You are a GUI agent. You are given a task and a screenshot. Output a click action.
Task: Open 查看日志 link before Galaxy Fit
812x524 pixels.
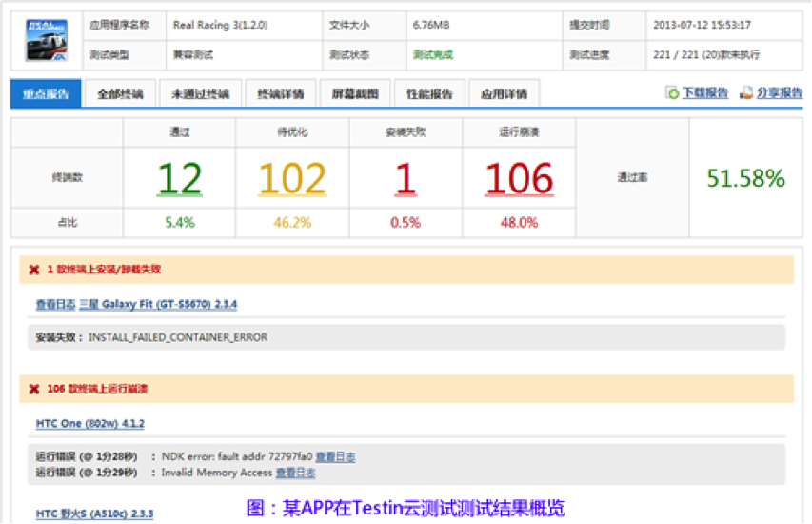click(x=55, y=304)
